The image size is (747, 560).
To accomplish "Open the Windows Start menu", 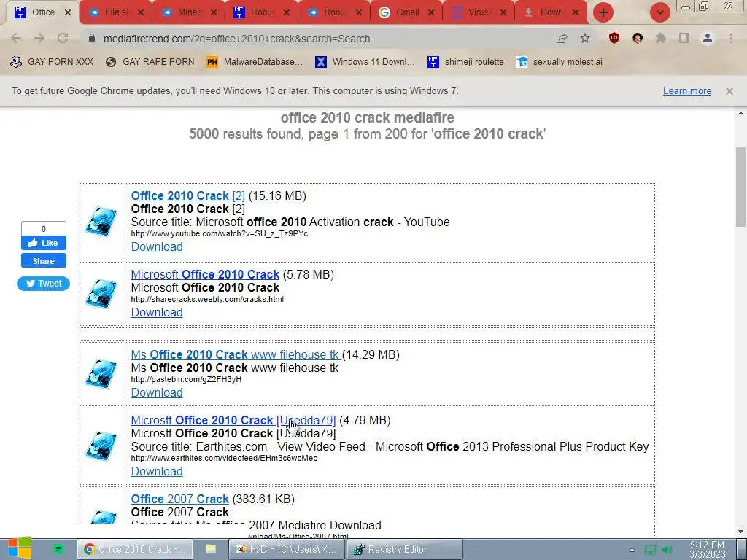I will [20, 548].
